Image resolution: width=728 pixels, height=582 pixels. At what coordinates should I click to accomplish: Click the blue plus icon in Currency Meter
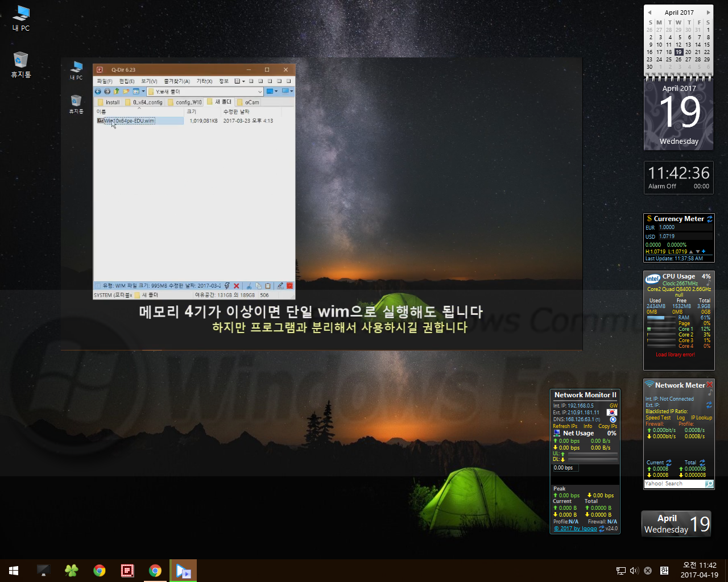[x=704, y=251]
